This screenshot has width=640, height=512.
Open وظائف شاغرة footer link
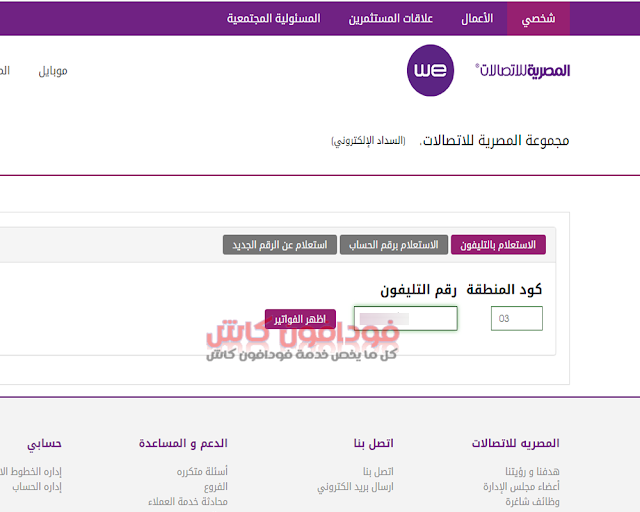click(x=532, y=501)
